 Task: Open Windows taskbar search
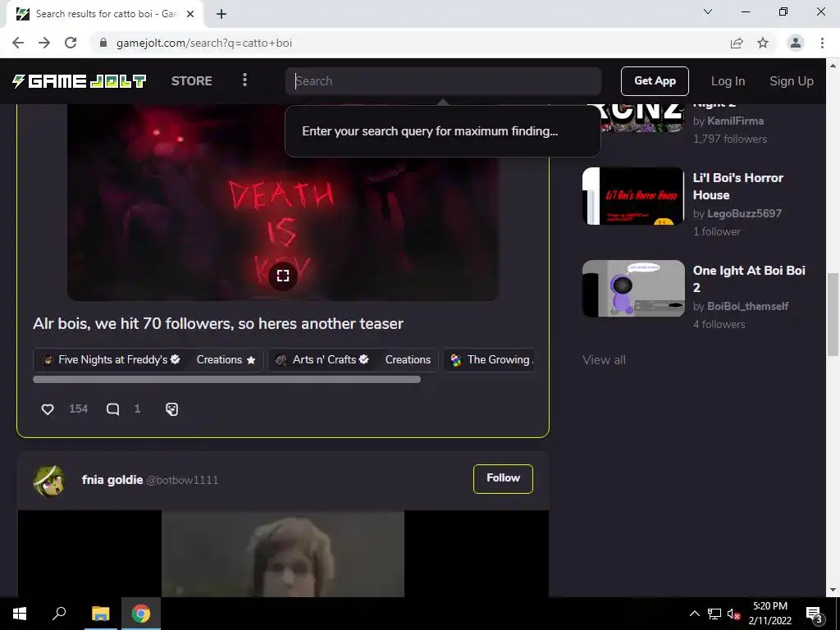click(x=59, y=614)
